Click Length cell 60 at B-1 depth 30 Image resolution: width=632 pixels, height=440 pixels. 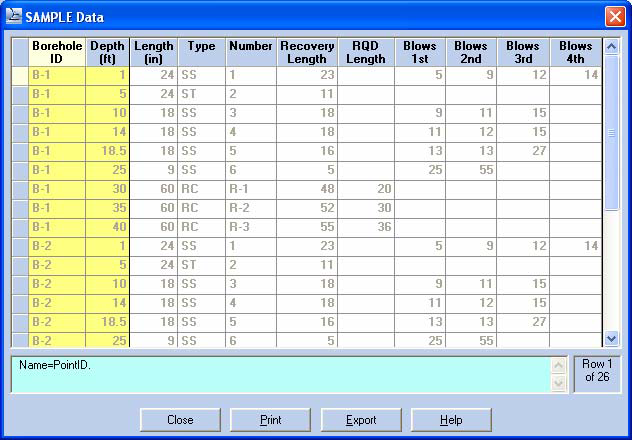coord(154,189)
